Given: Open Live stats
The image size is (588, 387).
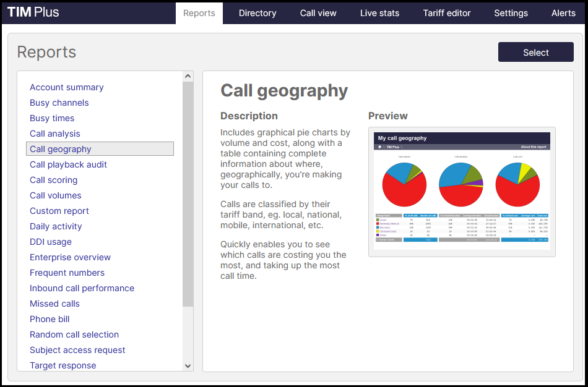Looking at the screenshot, I should (x=379, y=12).
